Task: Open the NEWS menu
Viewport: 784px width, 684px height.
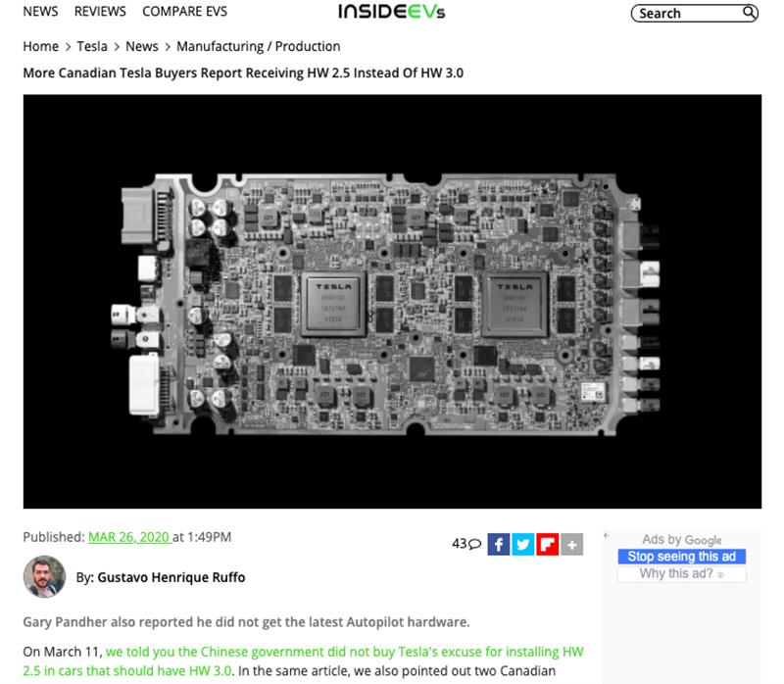Action: pos(40,11)
